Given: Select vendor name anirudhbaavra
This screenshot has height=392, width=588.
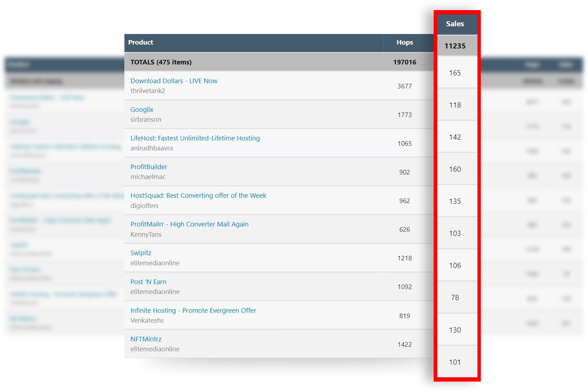Looking at the screenshot, I should pyautogui.click(x=152, y=148).
